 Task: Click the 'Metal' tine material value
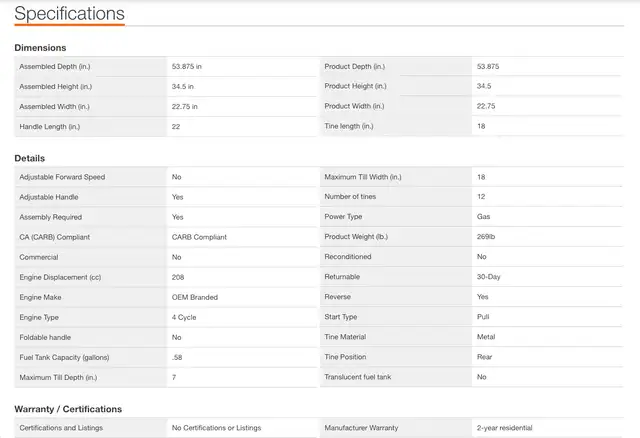click(x=486, y=336)
